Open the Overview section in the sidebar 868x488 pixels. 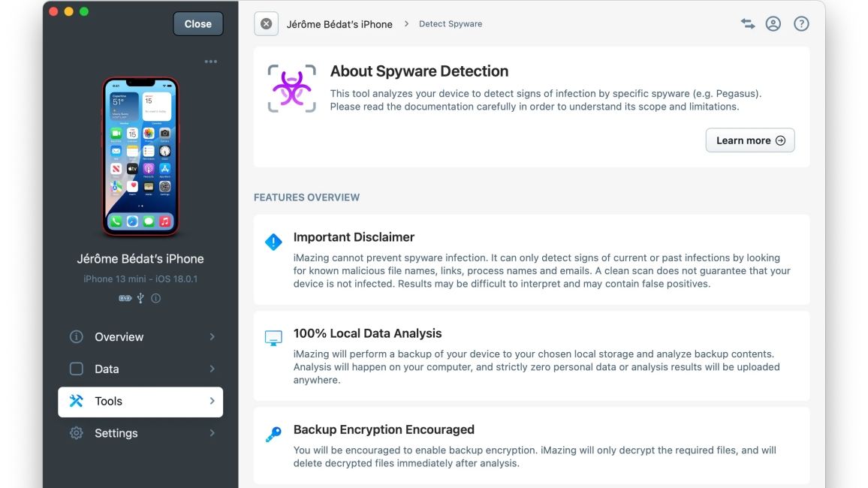[140, 337]
